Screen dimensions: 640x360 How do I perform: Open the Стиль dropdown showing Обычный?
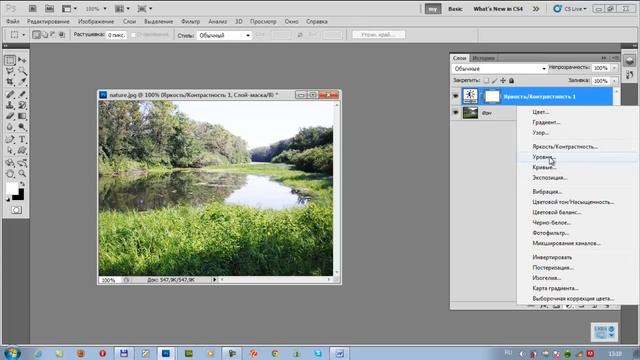224,36
